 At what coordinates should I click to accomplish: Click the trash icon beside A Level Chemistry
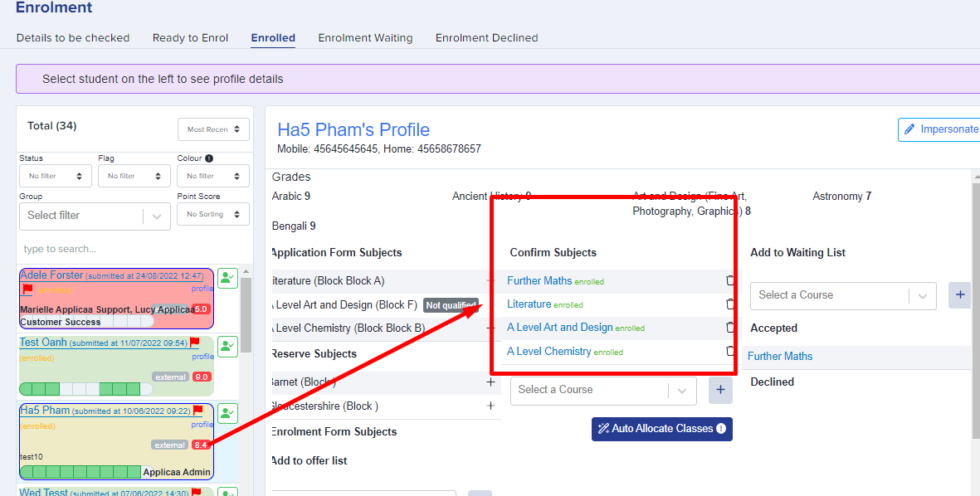[729, 351]
